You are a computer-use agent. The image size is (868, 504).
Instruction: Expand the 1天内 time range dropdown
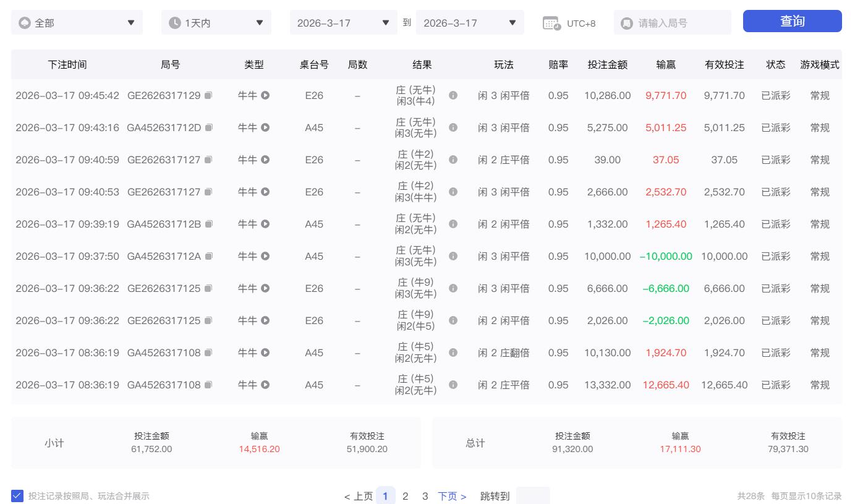coord(216,22)
